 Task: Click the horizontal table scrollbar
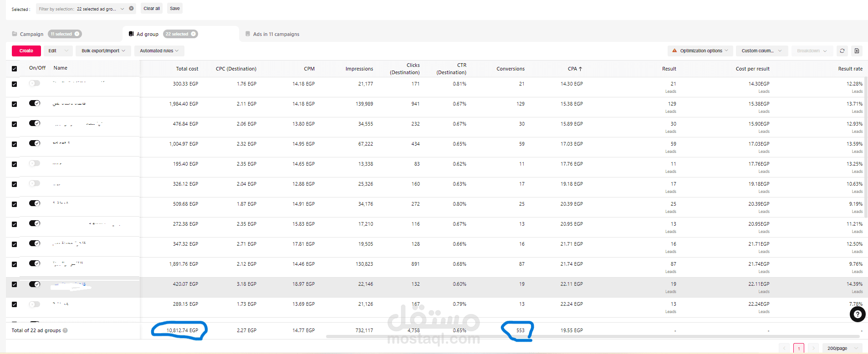[x=592, y=337]
